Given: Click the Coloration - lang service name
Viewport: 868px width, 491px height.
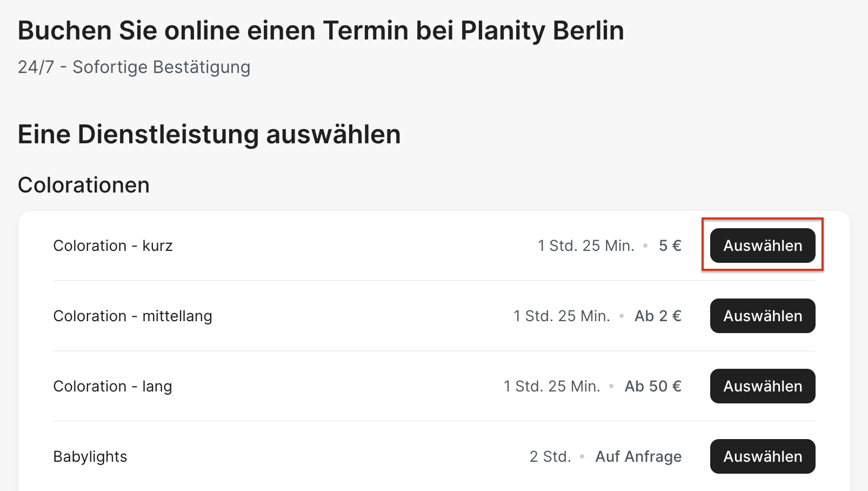Looking at the screenshot, I should [x=112, y=386].
